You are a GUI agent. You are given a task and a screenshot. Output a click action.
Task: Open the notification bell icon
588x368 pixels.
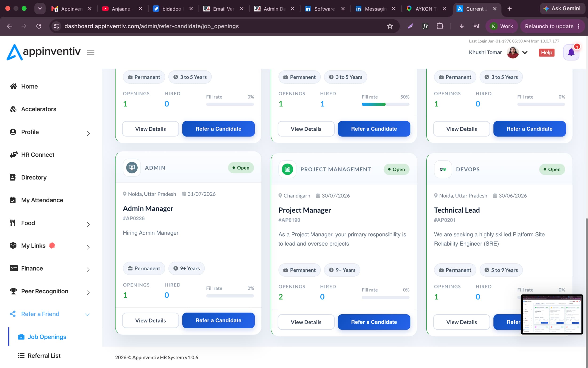point(571,52)
